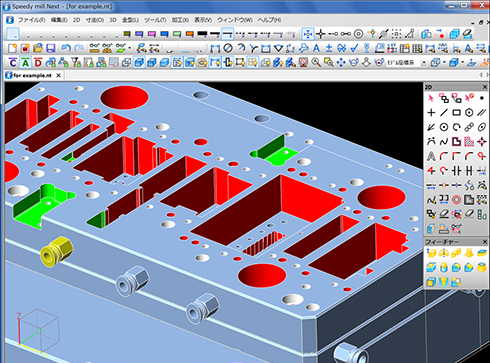Close the フィーチャー panel

[x=485, y=242]
